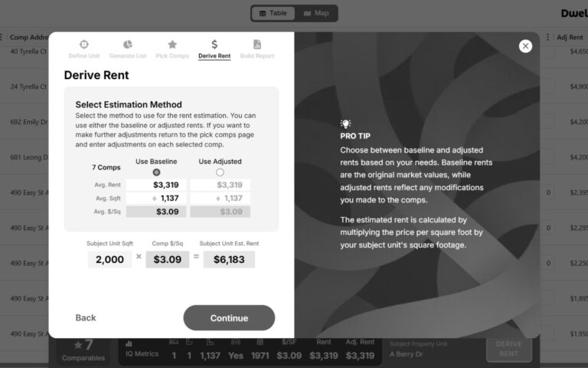Click the Derive Rent dollar sign icon
Viewport: 588px width, 368px height.
point(214,44)
